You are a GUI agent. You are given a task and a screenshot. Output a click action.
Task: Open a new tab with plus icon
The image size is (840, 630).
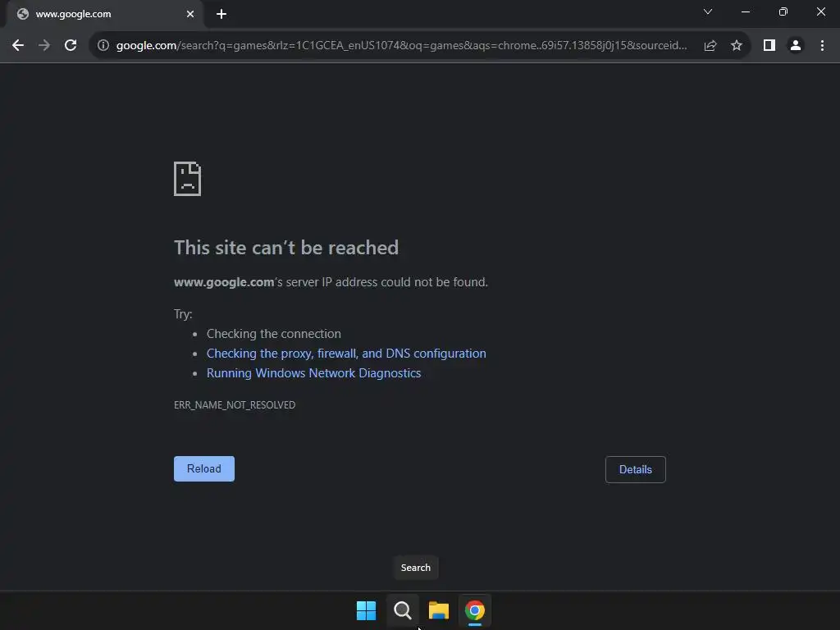click(x=221, y=15)
